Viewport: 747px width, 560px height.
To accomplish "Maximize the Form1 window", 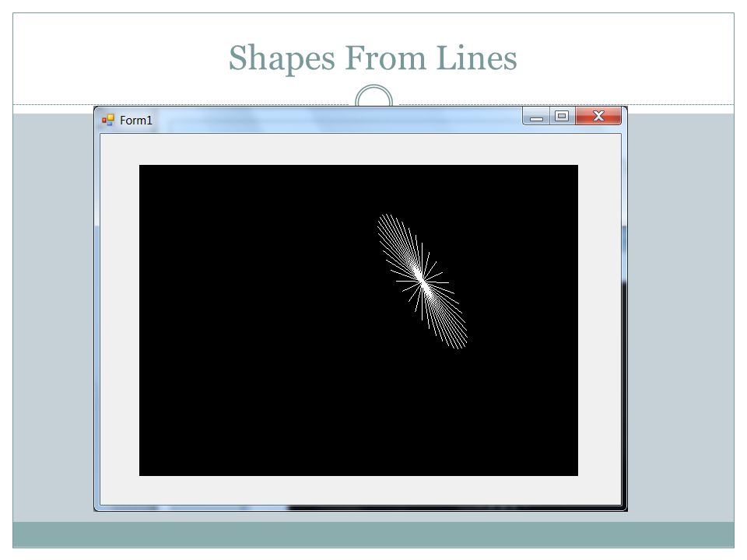I will [x=562, y=116].
